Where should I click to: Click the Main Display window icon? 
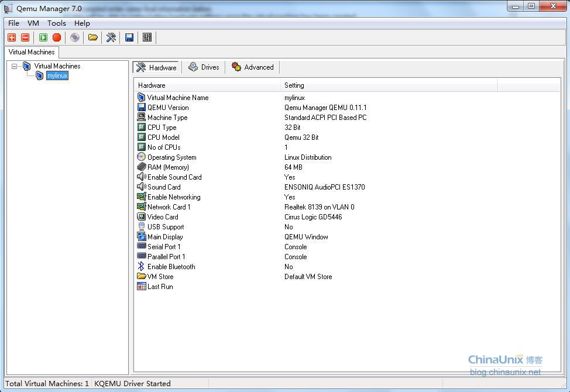click(142, 236)
